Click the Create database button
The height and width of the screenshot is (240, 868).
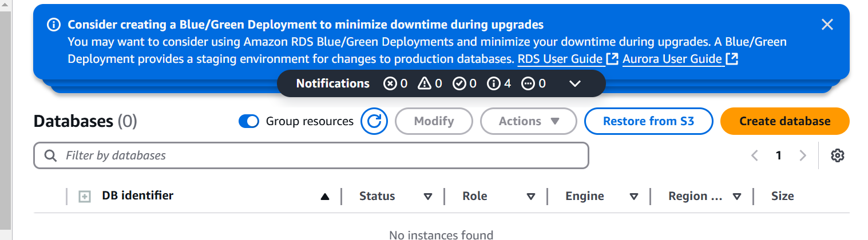[x=784, y=121]
